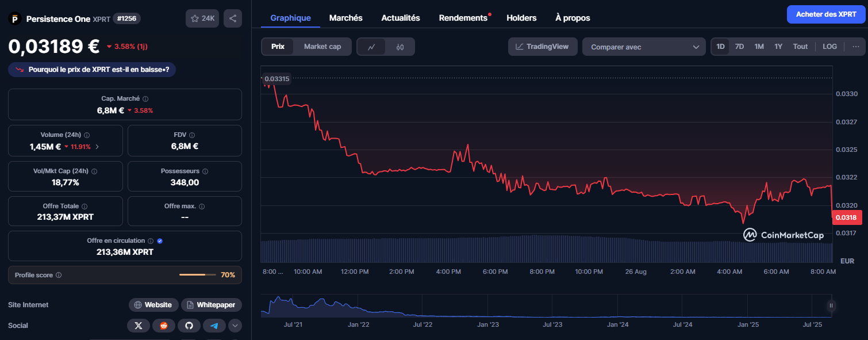Screen dimensions: 868x340
Task: Click the info icon beside Offre en circulation
Action: click(x=151, y=241)
